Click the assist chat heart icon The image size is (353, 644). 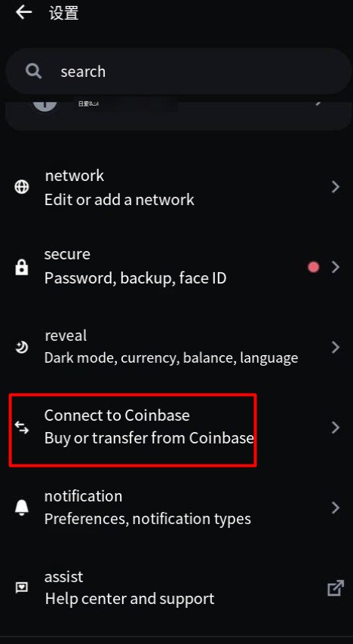pyautogui.click(x=21, y=587)
